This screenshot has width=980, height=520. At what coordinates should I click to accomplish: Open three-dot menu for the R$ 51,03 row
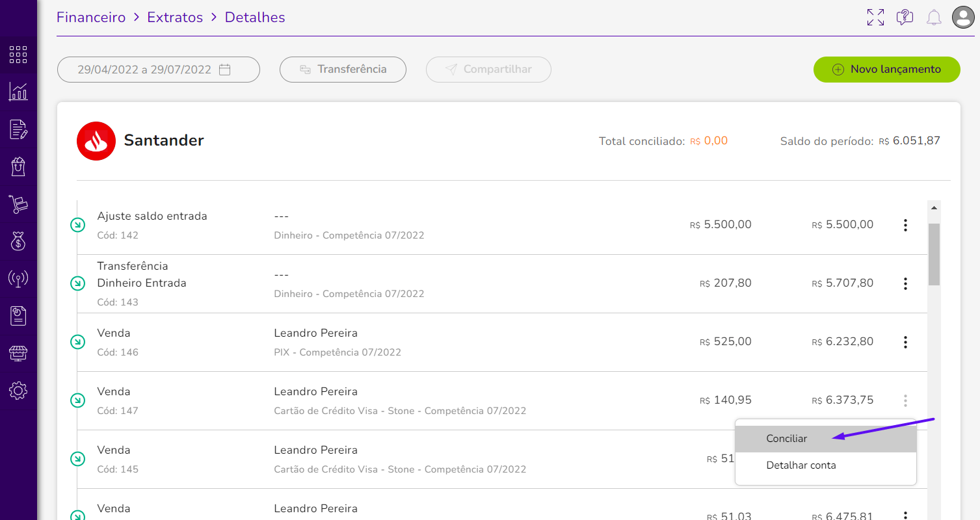point(905,515)
